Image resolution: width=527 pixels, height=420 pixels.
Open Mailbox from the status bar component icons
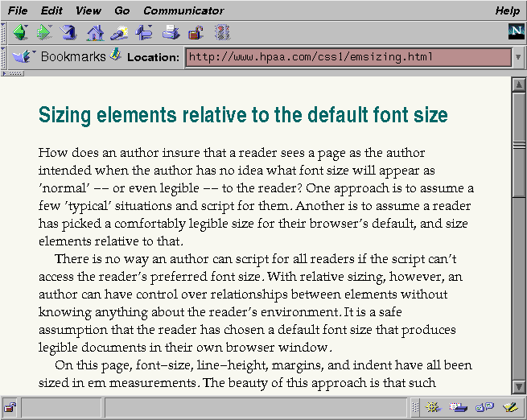(x=459, y=407)
